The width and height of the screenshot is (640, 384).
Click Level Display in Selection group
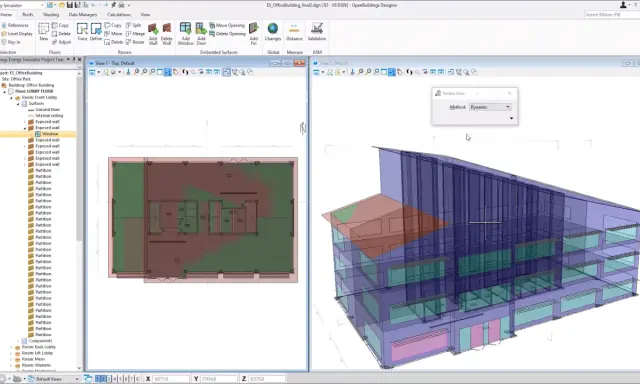tap(16, 33)
